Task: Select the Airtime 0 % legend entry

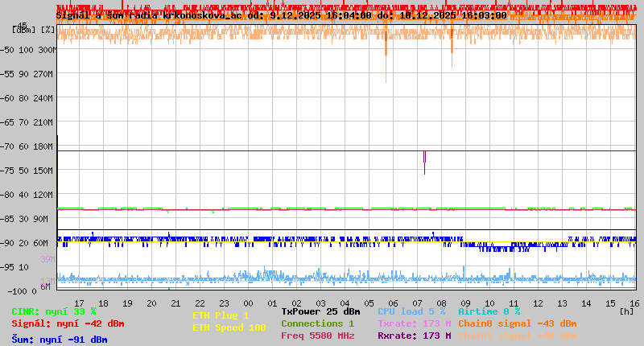Action: coord(489,311)
